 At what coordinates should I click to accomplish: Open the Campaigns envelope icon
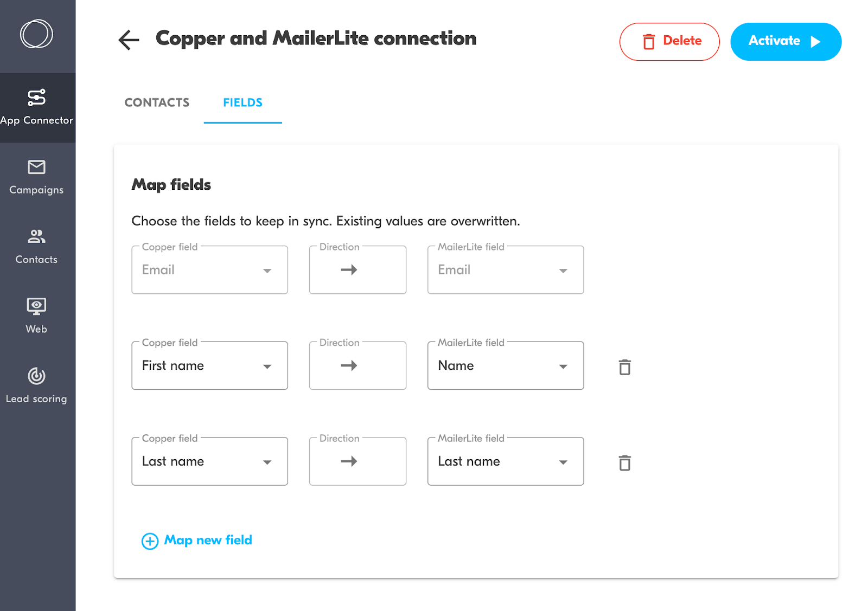tap(36, 167)
